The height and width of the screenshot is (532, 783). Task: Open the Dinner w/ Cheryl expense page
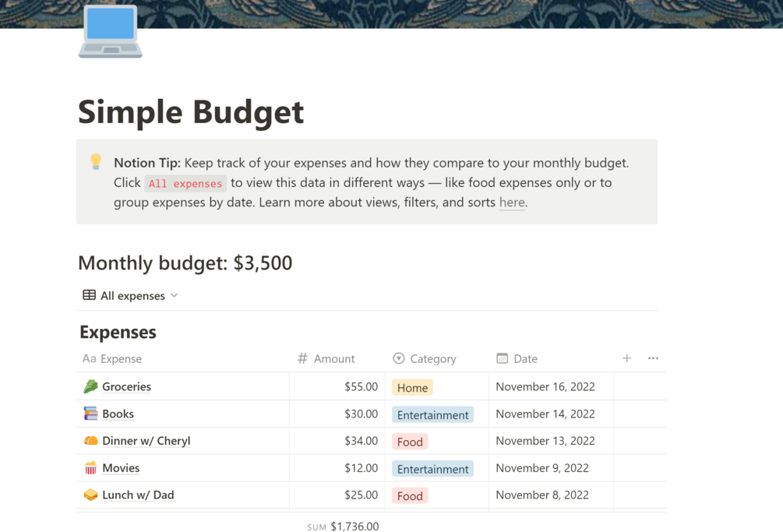[146, 441]
